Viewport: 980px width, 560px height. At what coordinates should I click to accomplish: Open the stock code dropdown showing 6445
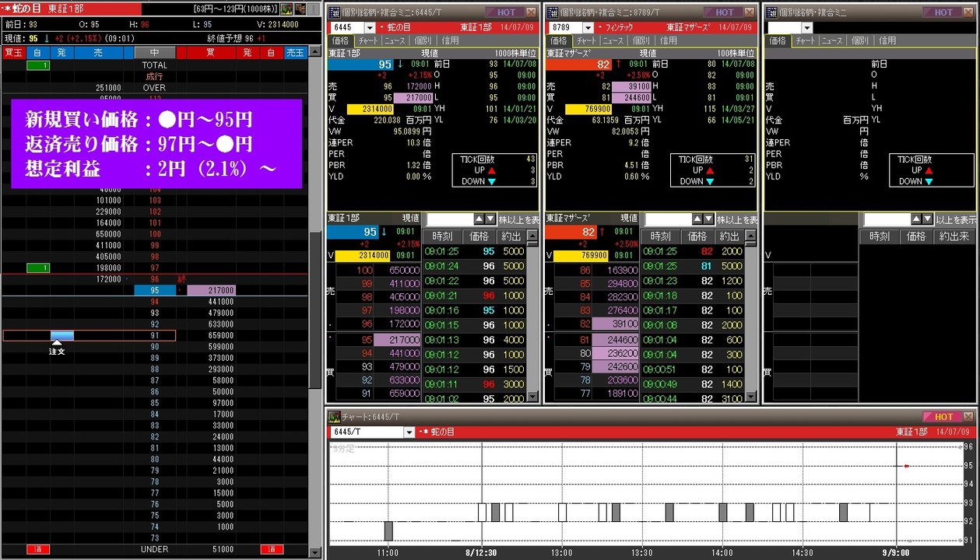pyautogui.click(x=370, y=28)
